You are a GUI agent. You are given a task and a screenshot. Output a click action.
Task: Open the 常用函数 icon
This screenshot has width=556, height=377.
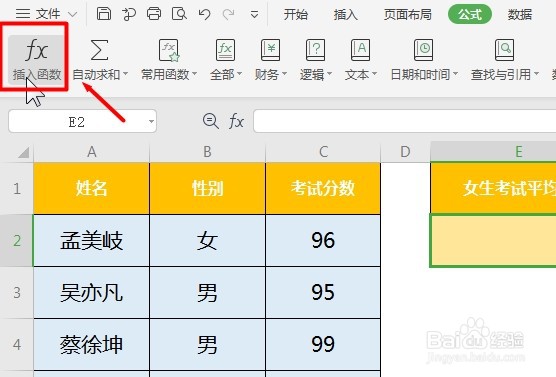click(x=169, y=50)
